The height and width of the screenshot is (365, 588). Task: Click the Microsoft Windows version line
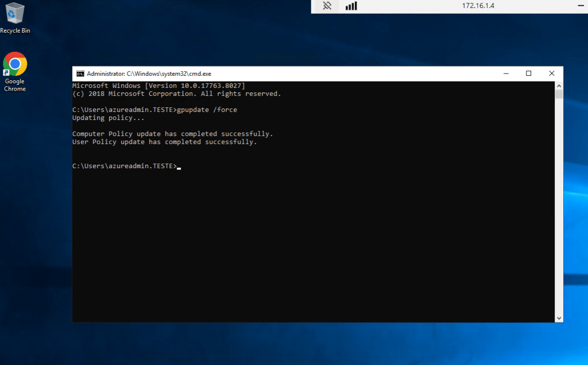tap(158, 86)
